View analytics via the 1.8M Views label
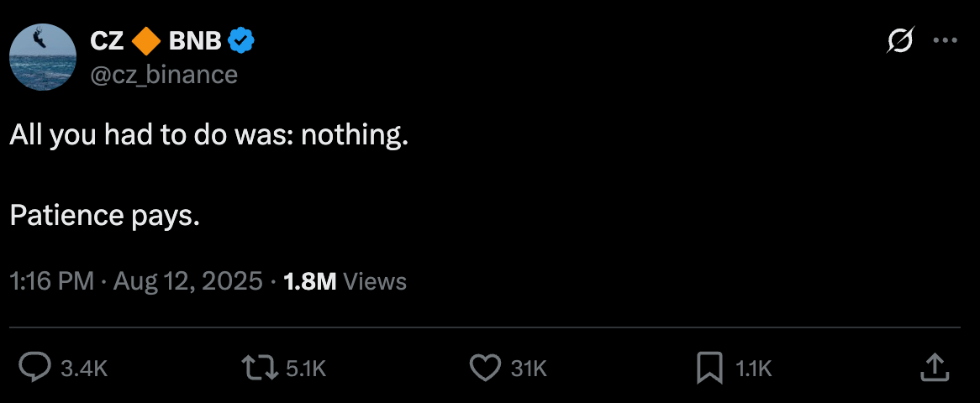980x403 pixels. pos(345,281)
